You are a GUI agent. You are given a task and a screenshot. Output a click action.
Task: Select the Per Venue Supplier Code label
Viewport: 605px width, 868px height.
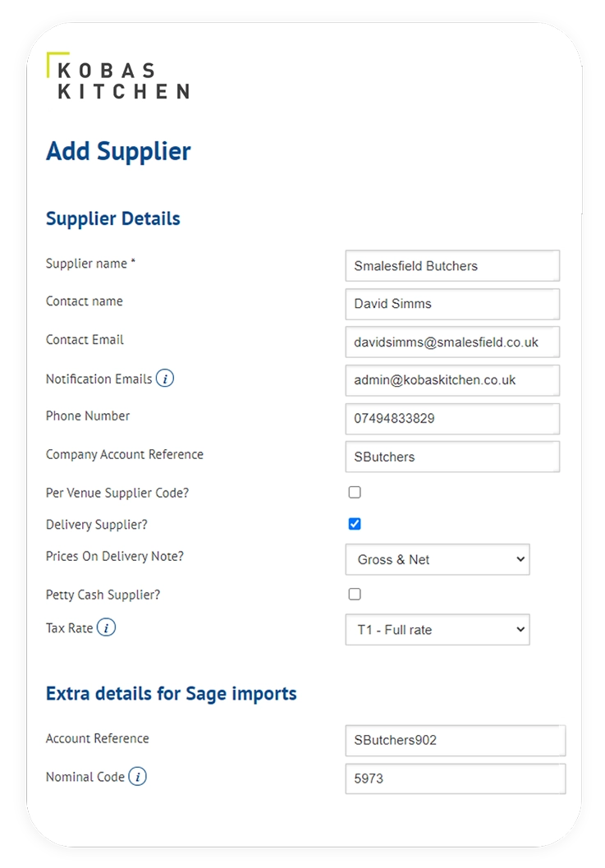[x=117, y=493]
